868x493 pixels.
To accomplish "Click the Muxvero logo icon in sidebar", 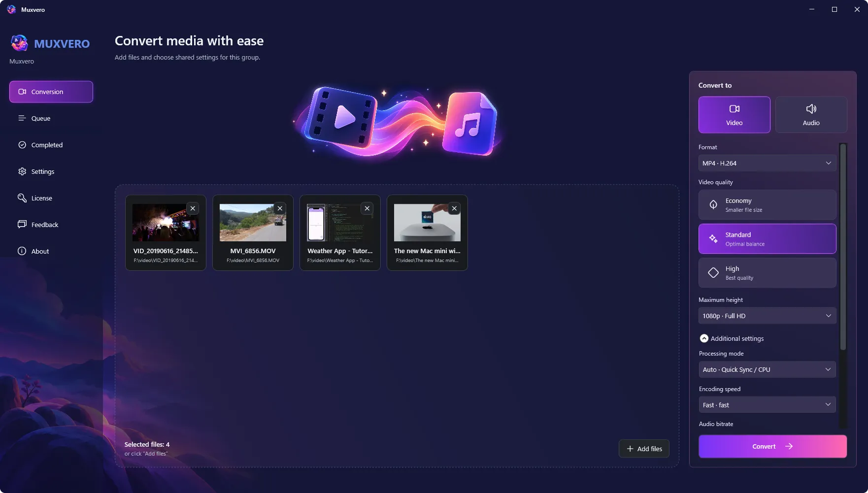I will [x=19, y=43].
